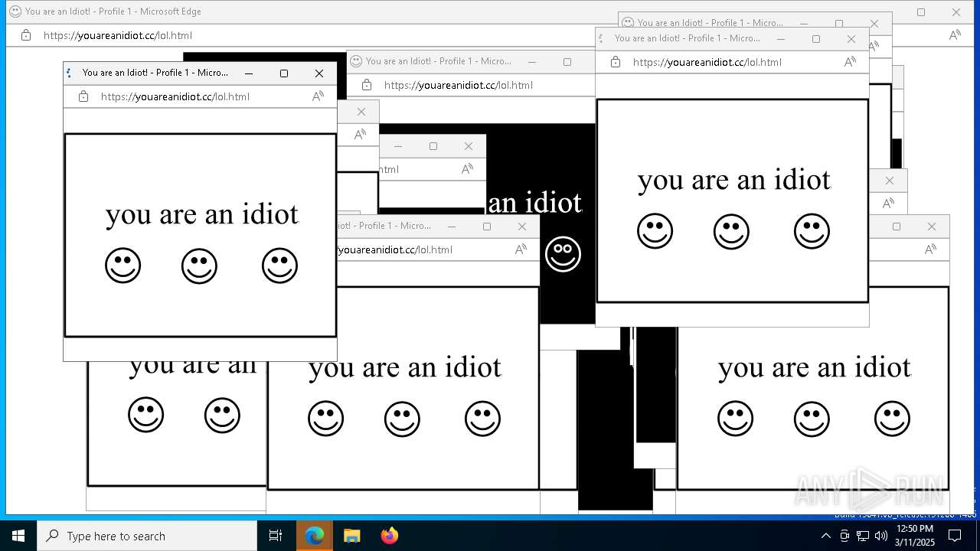Switch to Microsoft Edge on the taskbar
This screenshot has height=551, width=980.
pyautogui.click(x=315, y=536)
